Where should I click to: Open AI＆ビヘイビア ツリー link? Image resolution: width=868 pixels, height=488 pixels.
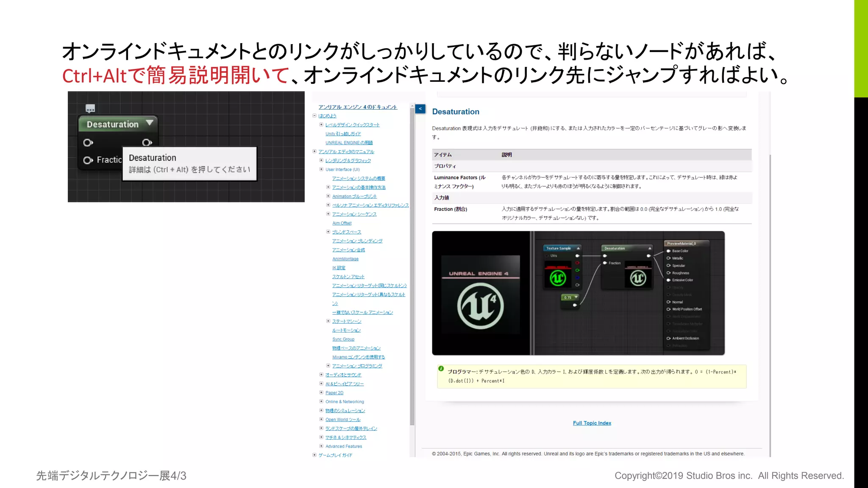pyautogui.click(x=345, y=384)
